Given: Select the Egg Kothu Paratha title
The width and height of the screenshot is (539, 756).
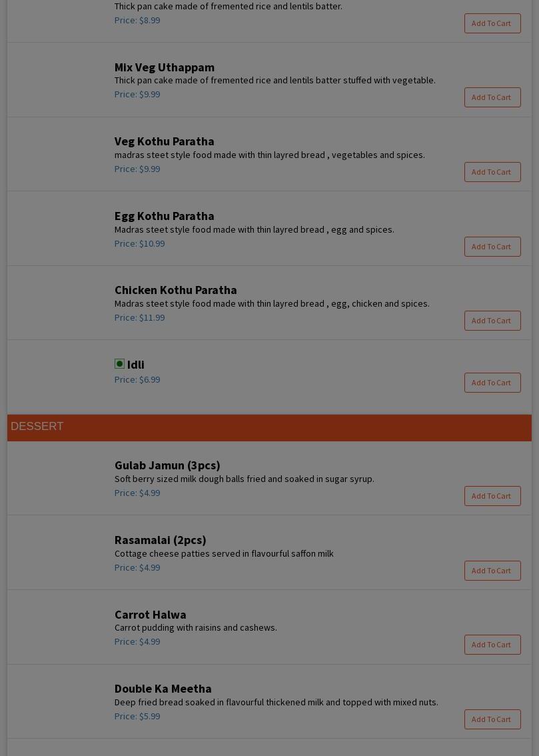Looking at the screenshot, I should click(x=164, y=216).
